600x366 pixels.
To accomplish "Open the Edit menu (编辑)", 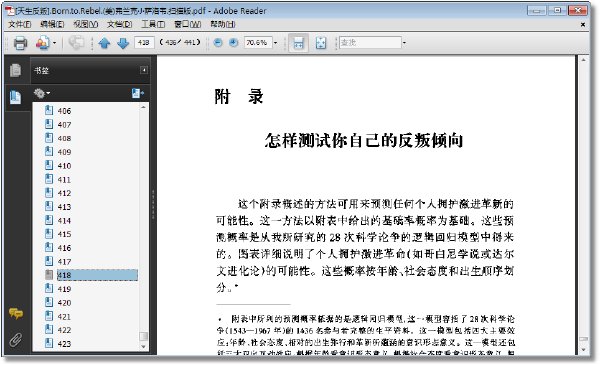I will [52, 24].
